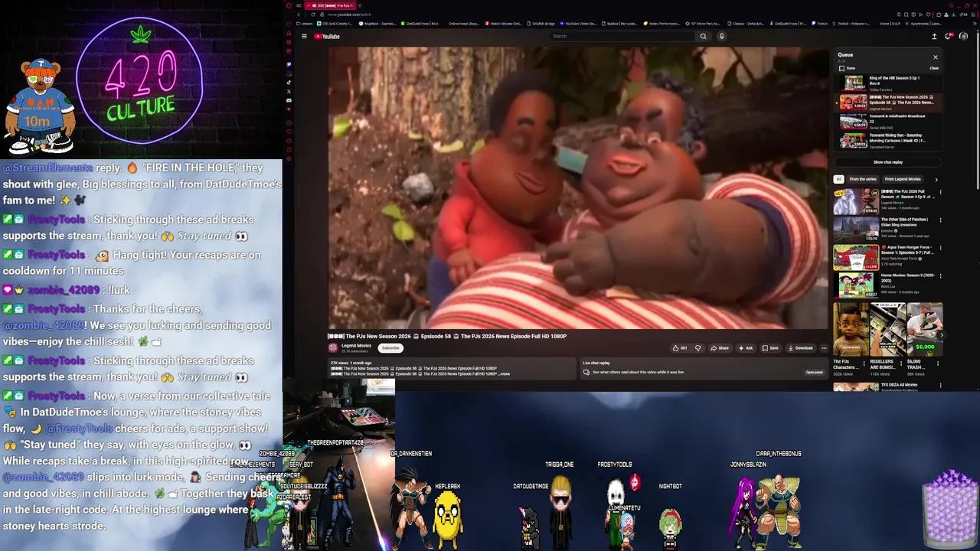Focus the YouTube search field

pyautogui.click(x=622, y=36)
